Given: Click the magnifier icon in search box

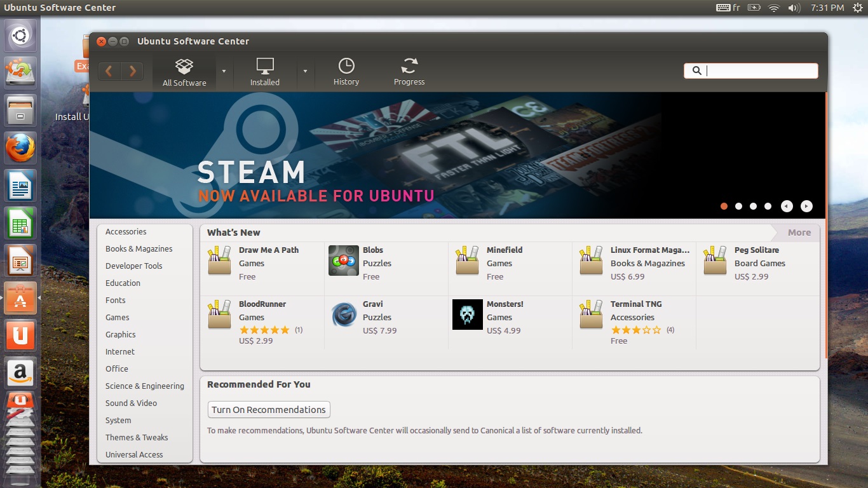Looking at the screenshot, I should (696, 71).
